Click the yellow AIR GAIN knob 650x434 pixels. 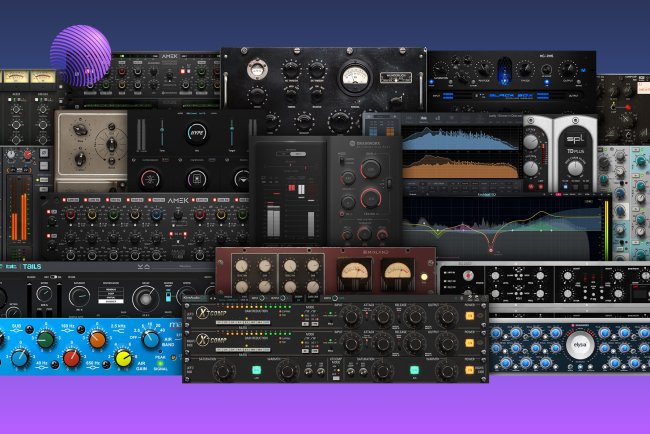[123, 358]
